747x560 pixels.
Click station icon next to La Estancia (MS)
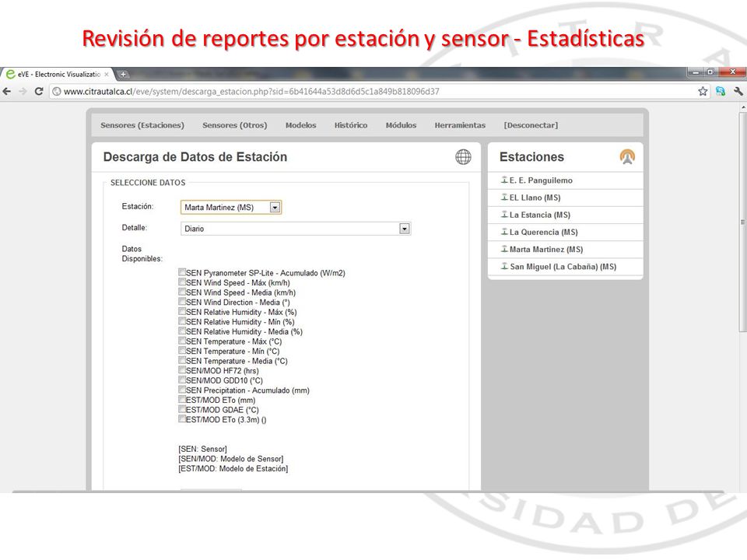coord(504,215)
